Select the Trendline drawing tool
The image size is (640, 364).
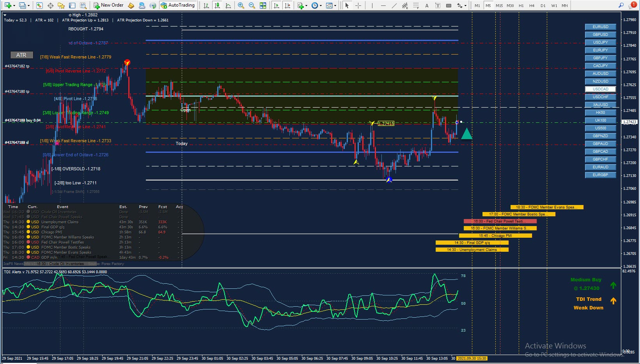(394, 5)
